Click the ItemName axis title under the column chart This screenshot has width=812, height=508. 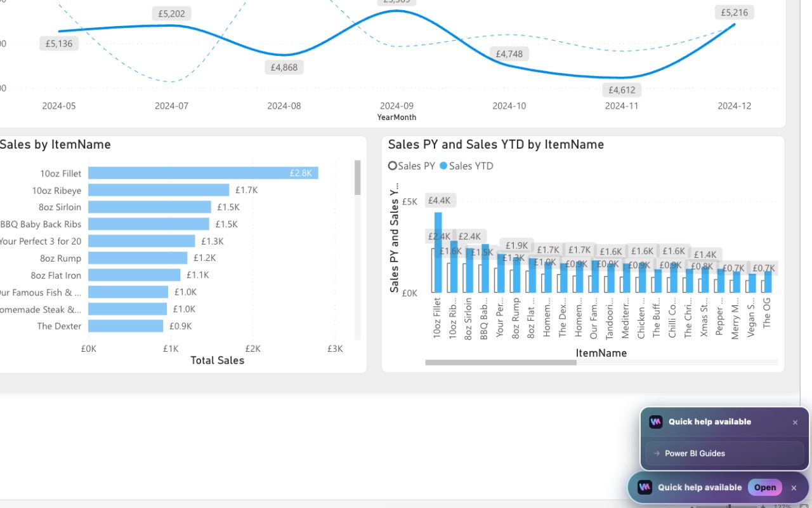(x=601, y=352)
